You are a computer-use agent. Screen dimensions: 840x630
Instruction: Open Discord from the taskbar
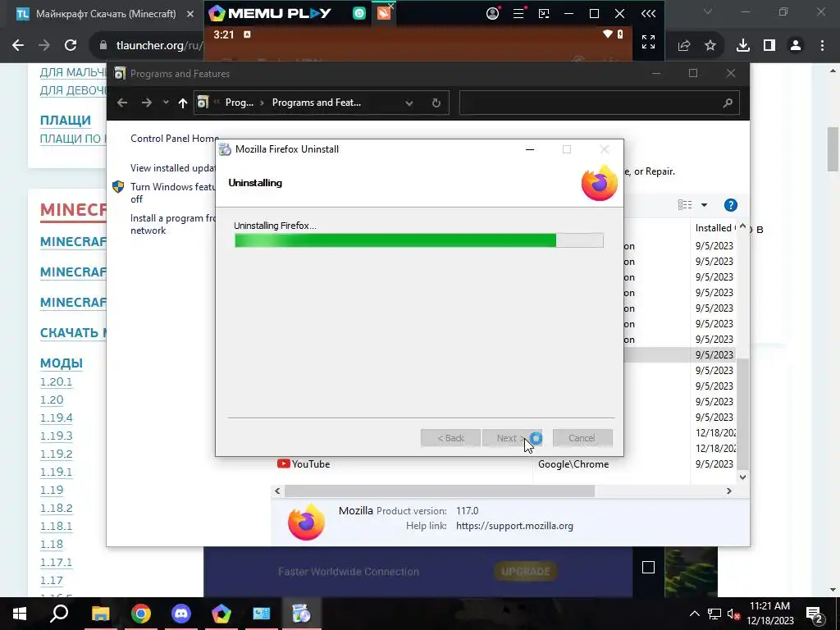coord(181,614)
